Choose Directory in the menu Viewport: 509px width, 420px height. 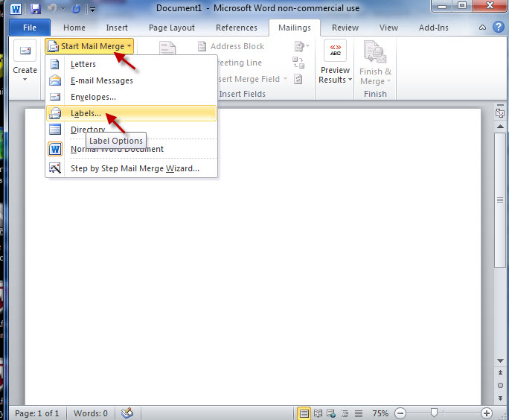point(132,130)
